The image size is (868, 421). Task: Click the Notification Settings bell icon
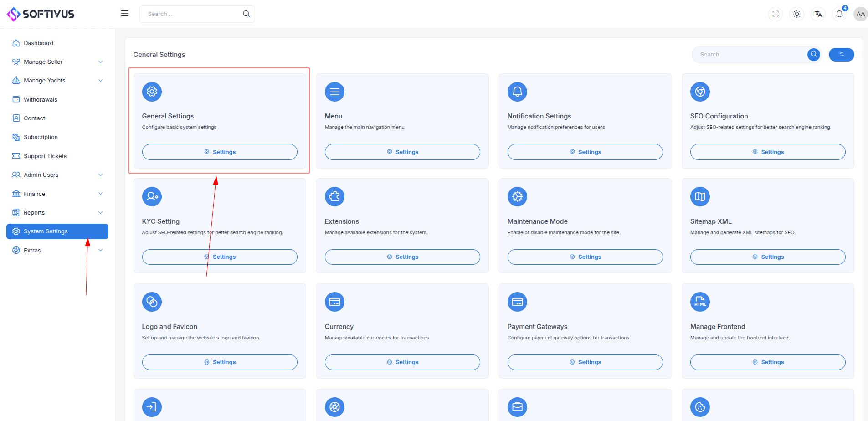(517, 92)
